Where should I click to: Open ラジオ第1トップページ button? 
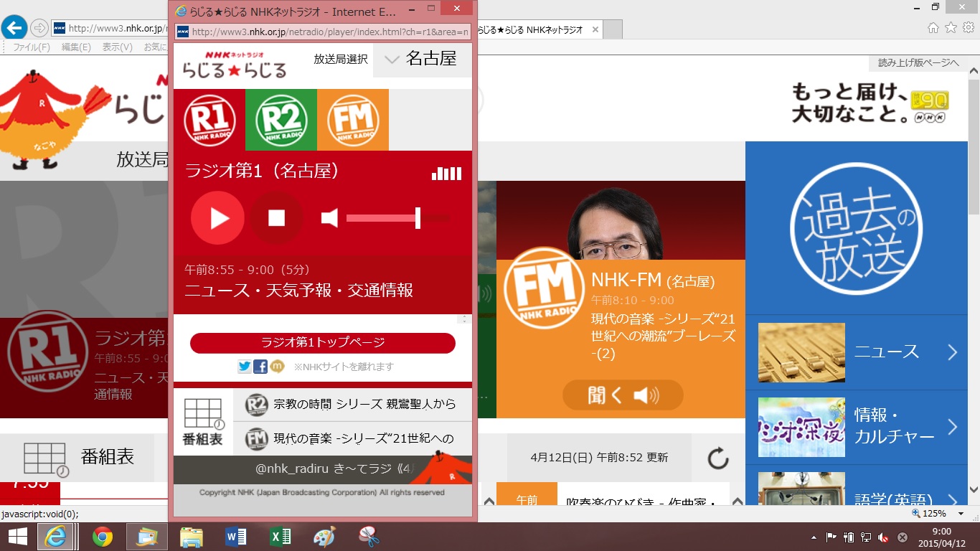coord(323,343)
